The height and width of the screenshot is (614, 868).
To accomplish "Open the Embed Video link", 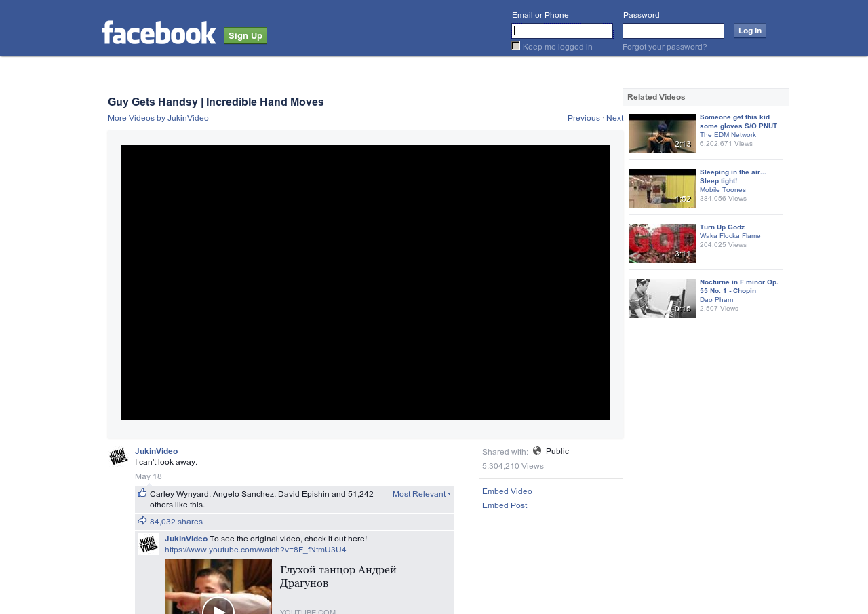I will point(507,491).
